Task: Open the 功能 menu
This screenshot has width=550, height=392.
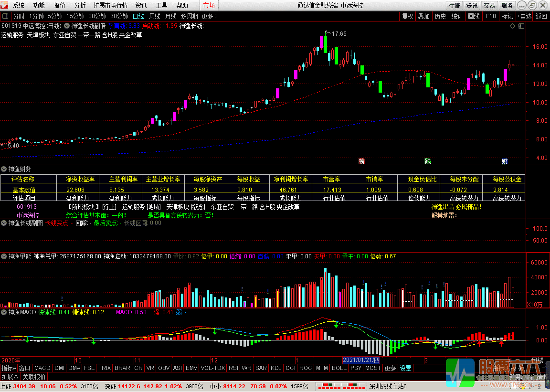Action: click(x=39, y=5)
